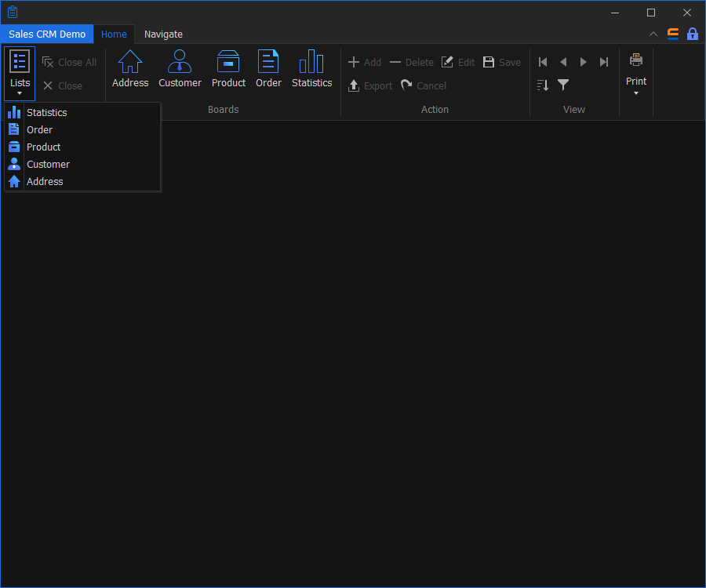Go to the next record
Viewport: 706px width, 588px height.
point(584,62)
